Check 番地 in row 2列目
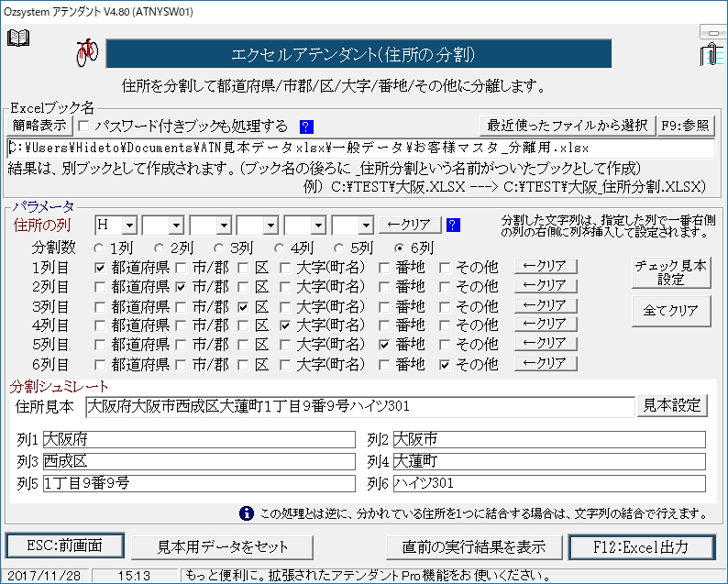This screenshot has width=728, height=584. [384, 287]
